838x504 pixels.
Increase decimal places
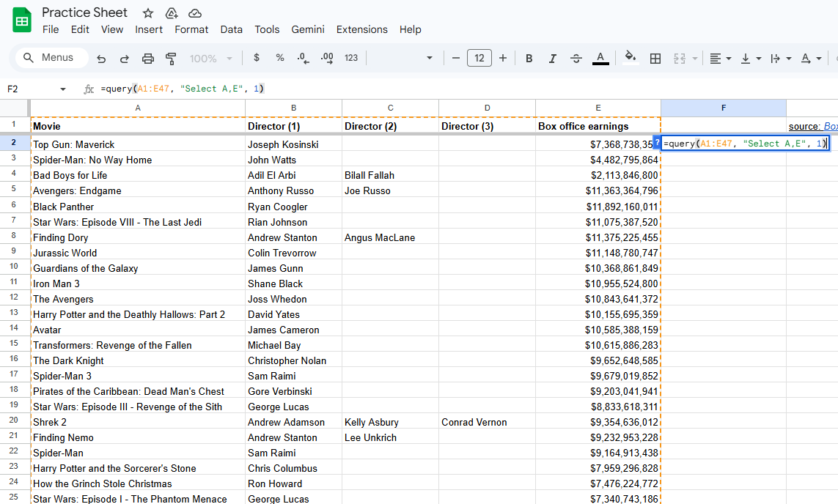click(326, 57)
